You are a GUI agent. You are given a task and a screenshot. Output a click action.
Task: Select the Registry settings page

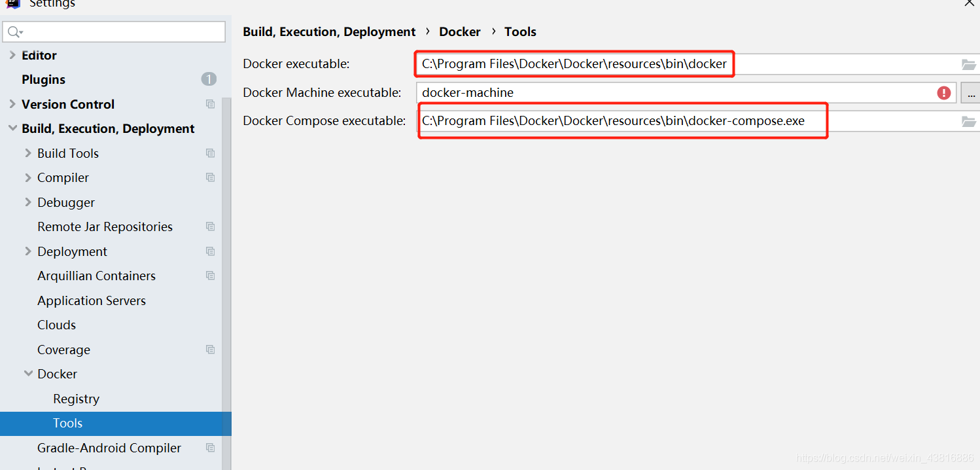[x=76, y=398]
